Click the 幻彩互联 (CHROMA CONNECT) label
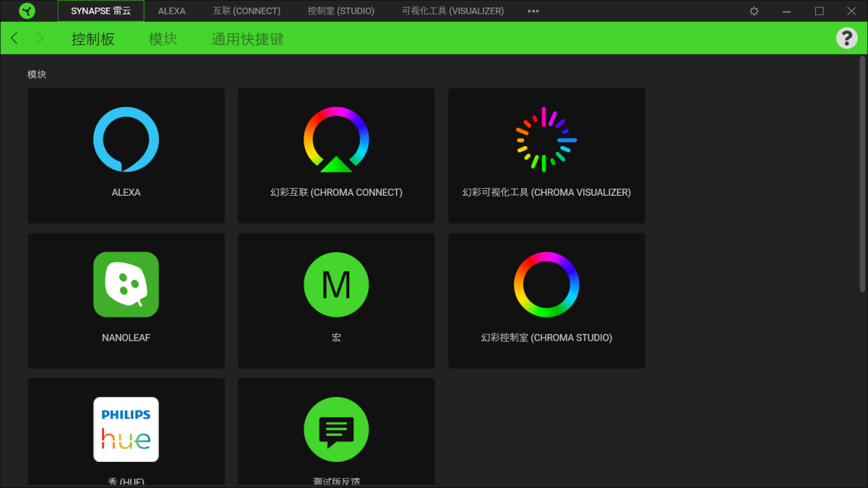 [336, 192]
